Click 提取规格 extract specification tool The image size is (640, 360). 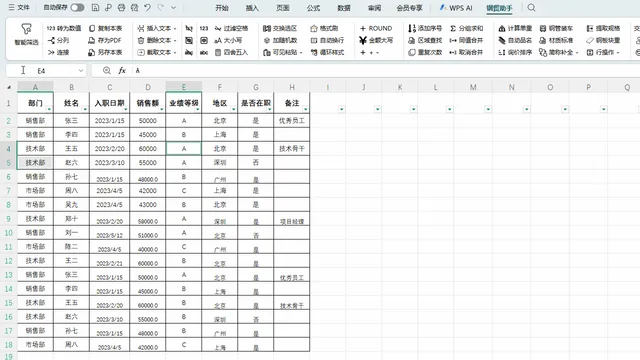603,28
